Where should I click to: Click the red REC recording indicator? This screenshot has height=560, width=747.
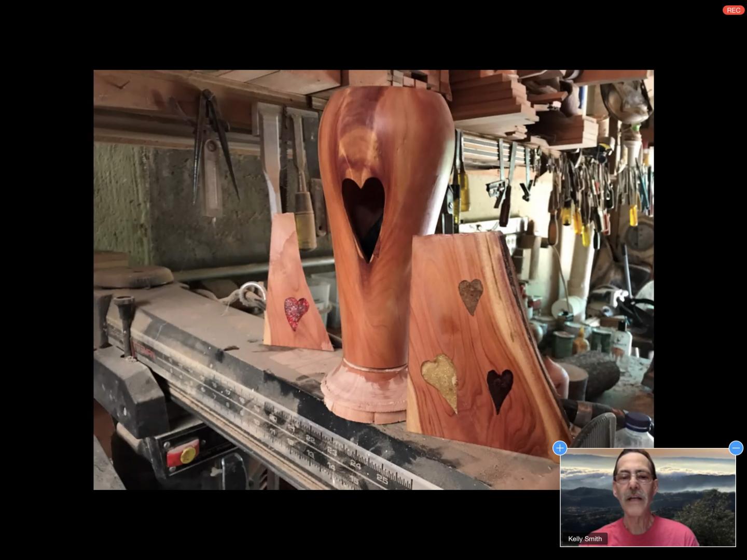point(733,10)
